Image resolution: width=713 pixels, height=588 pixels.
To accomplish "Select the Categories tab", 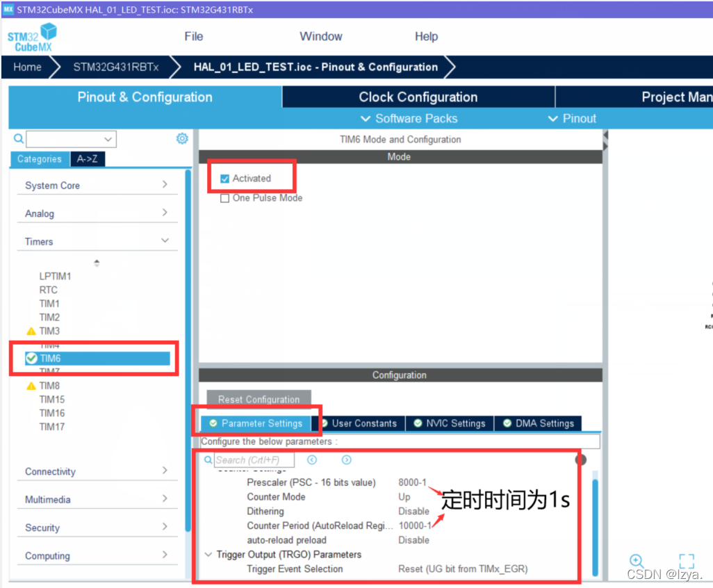I will click(x=40, y=158).
